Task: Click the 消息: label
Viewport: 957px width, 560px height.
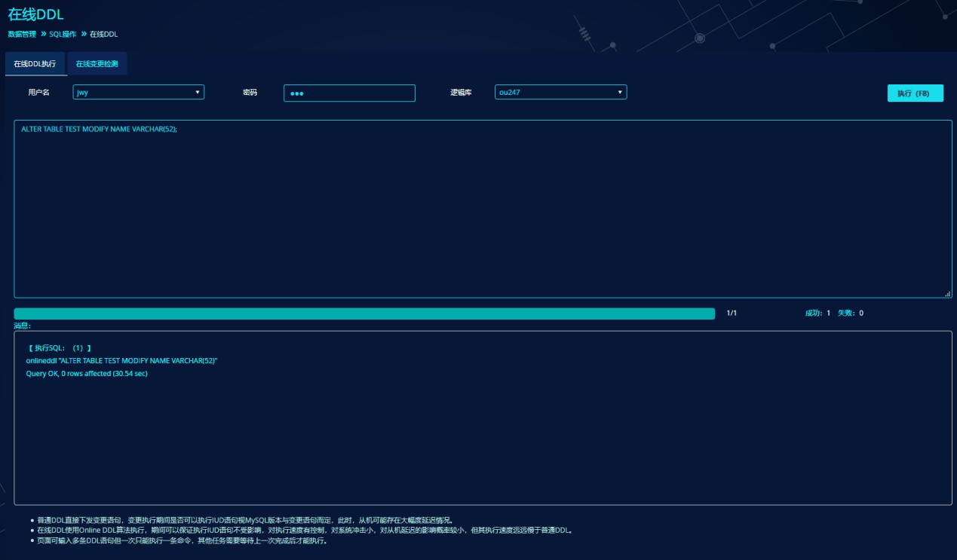Action: tap(22, 326)
